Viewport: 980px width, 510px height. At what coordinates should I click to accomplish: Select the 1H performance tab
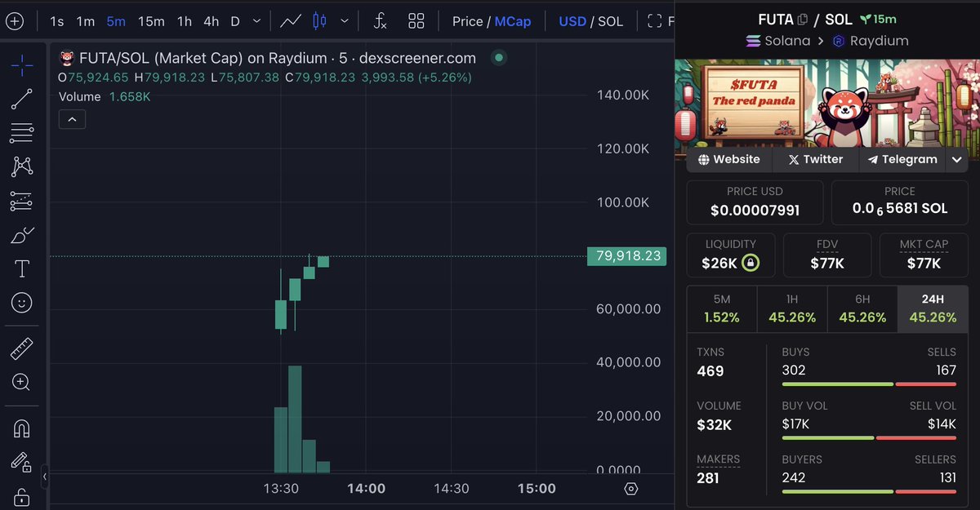click(792, 308)
